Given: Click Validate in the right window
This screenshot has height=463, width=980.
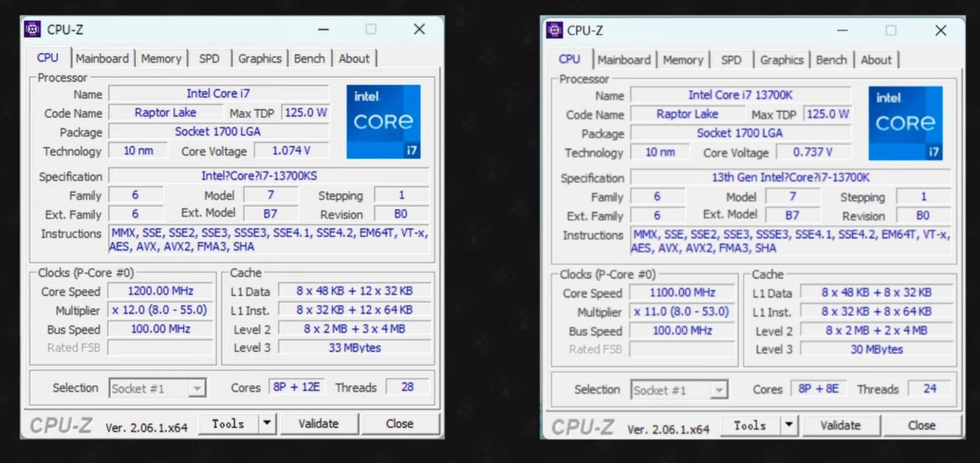Looking at the screenshot, I should coord(841,425).
